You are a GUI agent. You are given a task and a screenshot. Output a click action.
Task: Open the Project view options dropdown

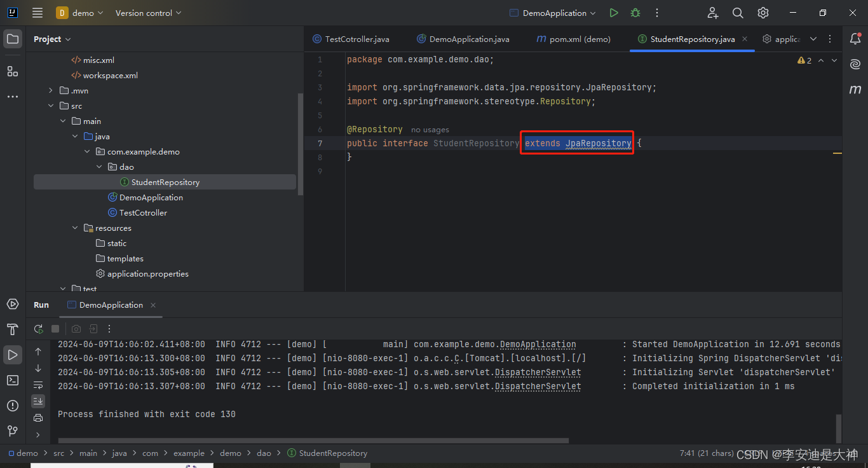click(x=52, y=39)
